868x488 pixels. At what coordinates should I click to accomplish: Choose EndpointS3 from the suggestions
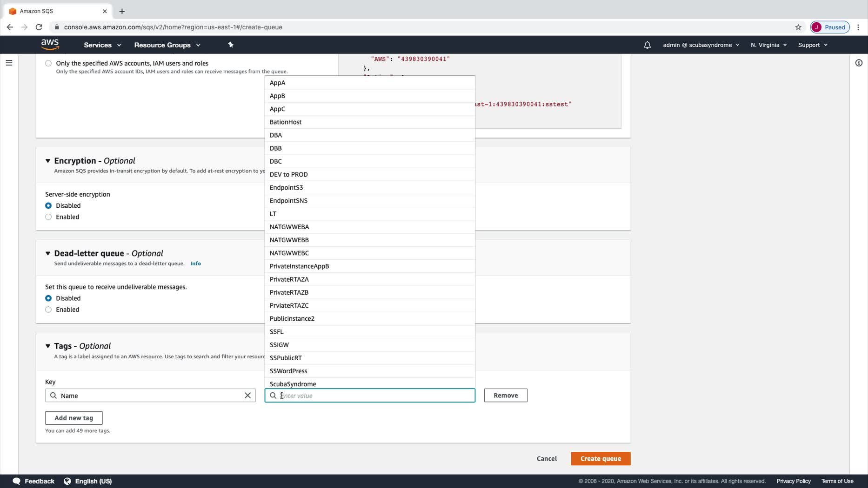[370, 187]
